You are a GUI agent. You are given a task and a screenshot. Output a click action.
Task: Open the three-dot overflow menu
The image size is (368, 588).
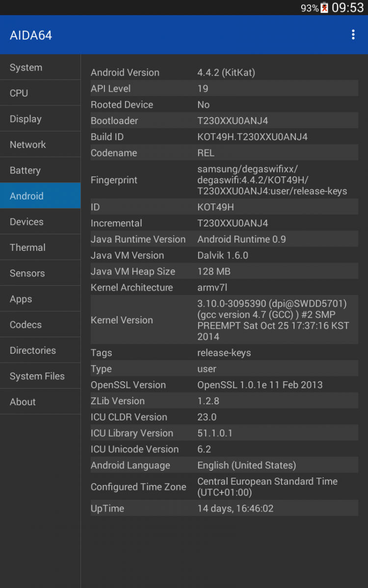coord(353,35)
